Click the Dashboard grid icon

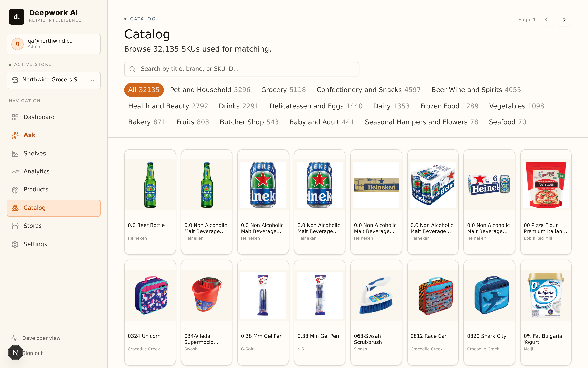15,117
